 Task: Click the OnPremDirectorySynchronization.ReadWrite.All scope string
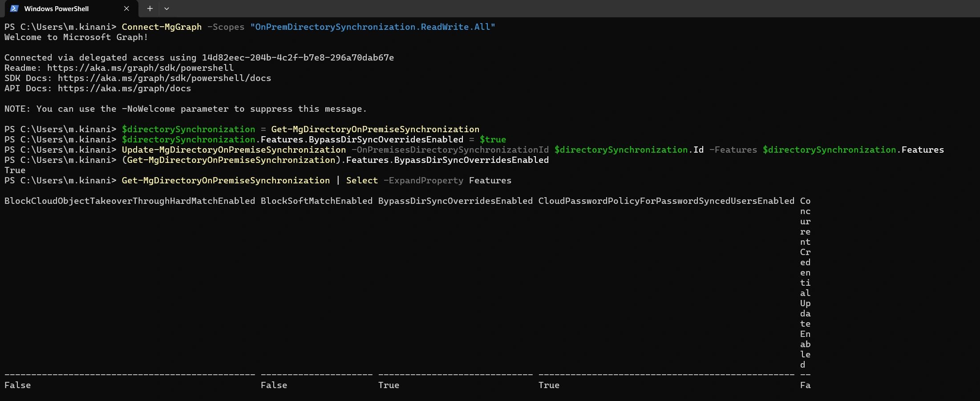click(x=373, y=27)
